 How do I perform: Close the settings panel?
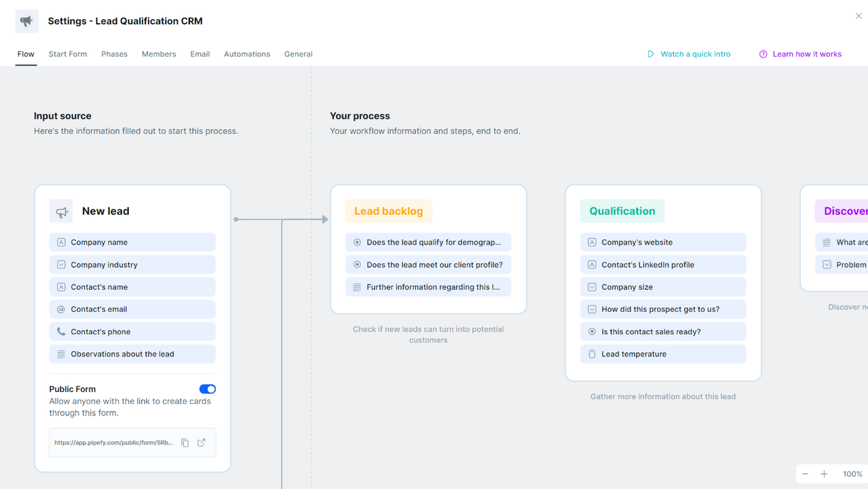click(x=858, y=16)
